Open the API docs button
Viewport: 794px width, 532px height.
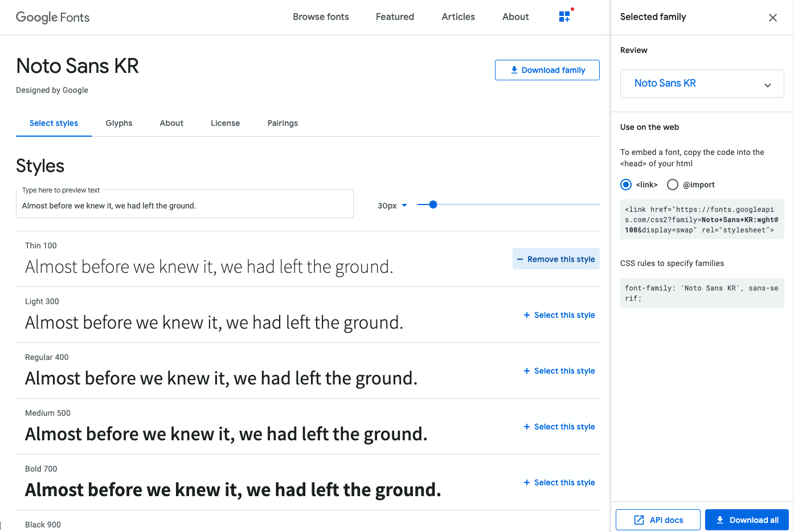tap(658, 519)
